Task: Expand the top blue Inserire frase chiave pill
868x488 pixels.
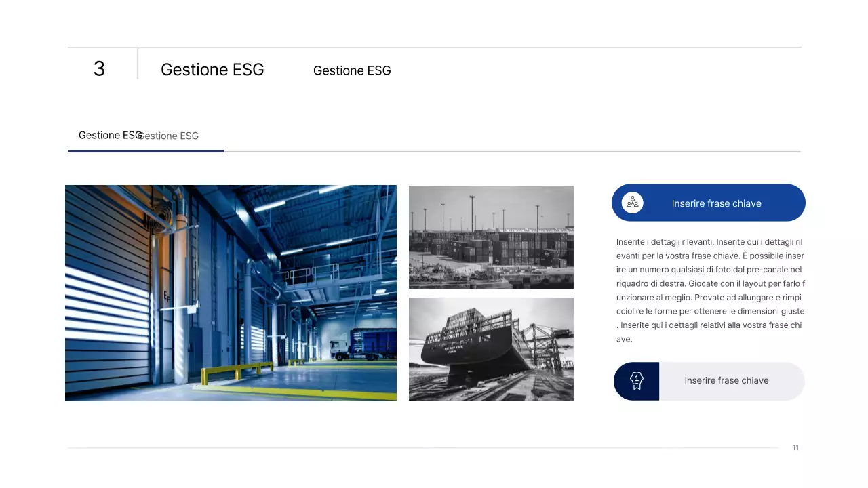Action: click(709, 202)
